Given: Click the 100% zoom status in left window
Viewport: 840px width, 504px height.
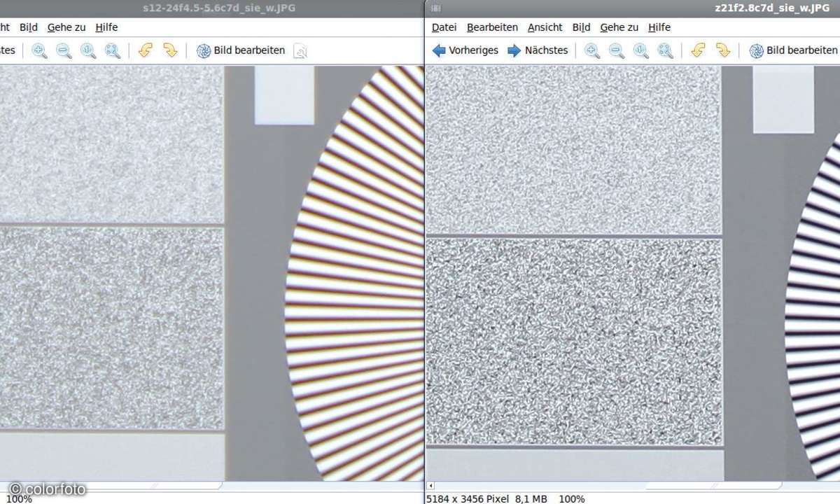Looking at the screenshot, I should (x=18, y=498).
